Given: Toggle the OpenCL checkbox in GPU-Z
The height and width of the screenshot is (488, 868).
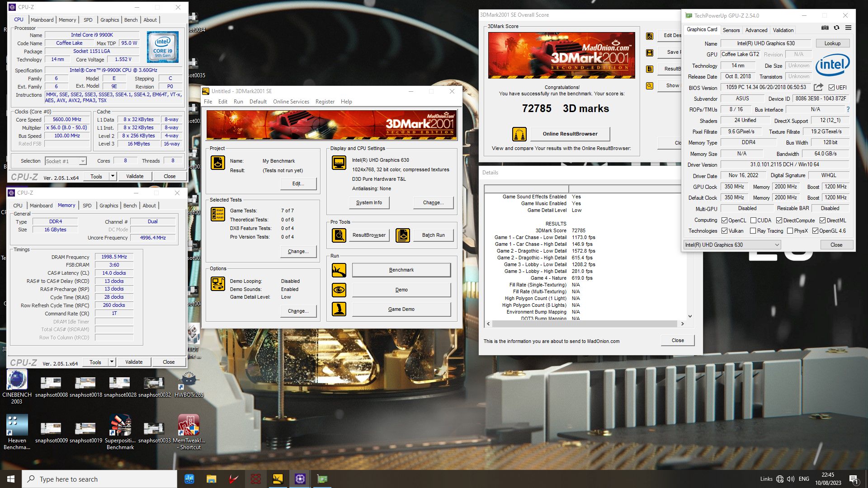Looking at the screenshot, I should click(724, 221).
